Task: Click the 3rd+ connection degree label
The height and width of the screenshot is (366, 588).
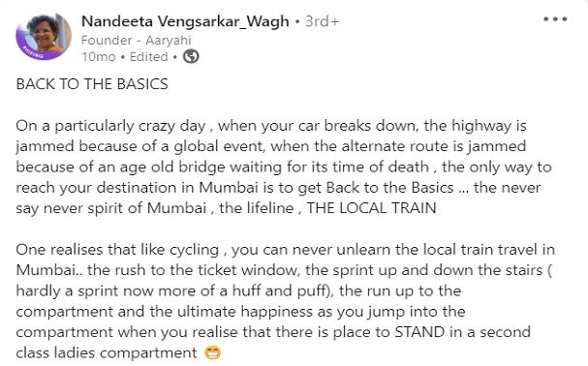Action: pyautogui.click(x=322, y=21)
